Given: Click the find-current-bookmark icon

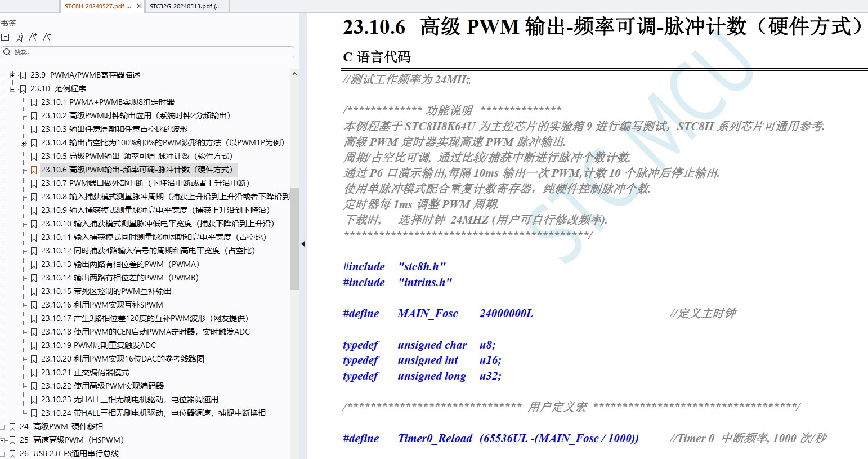Looking at the screenshot, I should click(x=19, y=37).
